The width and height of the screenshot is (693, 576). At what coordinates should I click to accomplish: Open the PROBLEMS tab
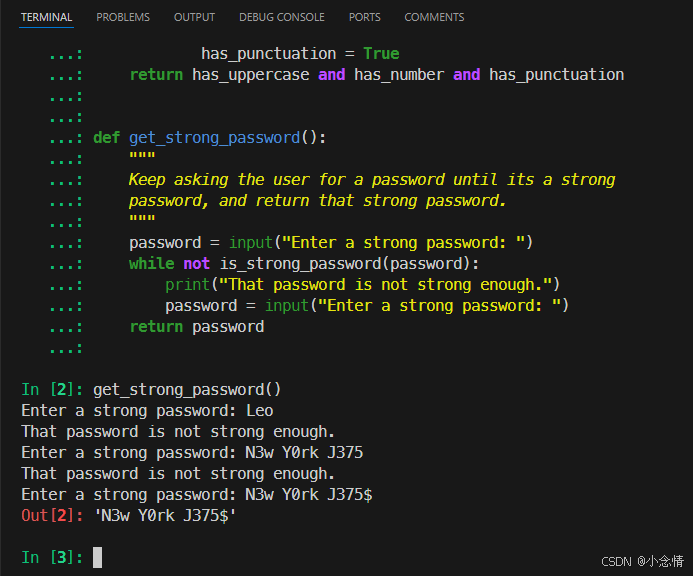tap(123, 17)
